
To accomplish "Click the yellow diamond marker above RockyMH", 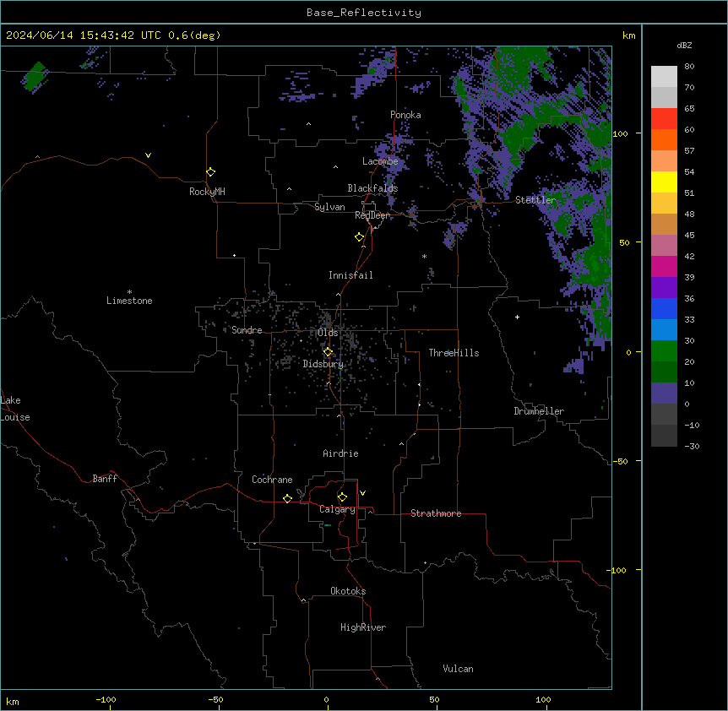I will [210, 171].
